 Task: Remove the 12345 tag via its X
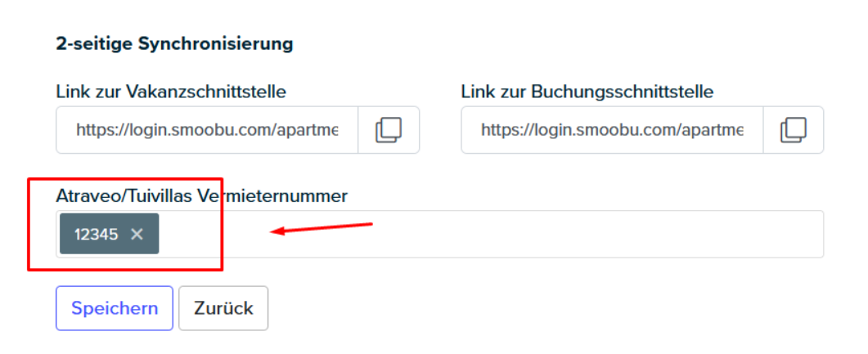[x=137, y=235]
